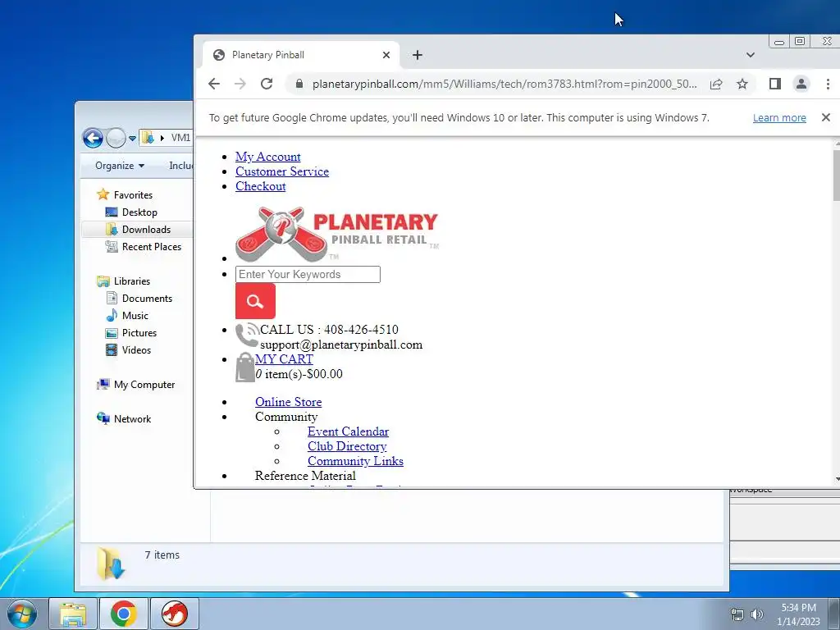Open the volume speaker icon in the tray
The image size is (840, 630).
pyautogui.click(x=756, y=614)
